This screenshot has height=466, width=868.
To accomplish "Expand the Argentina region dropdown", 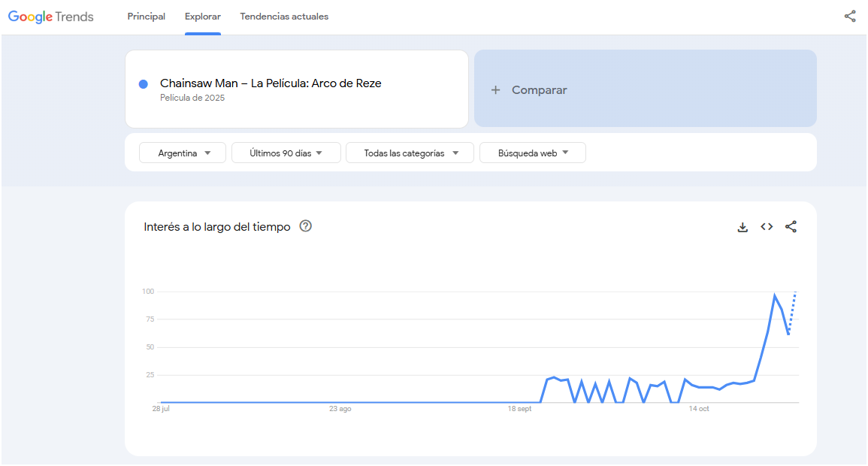I will point(182,153).
